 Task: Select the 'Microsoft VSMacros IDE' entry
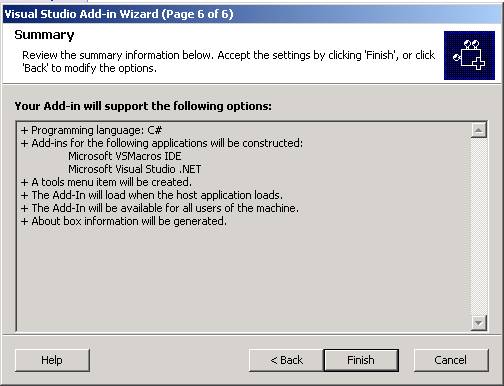pyautogui.click(x=125, y=156)
